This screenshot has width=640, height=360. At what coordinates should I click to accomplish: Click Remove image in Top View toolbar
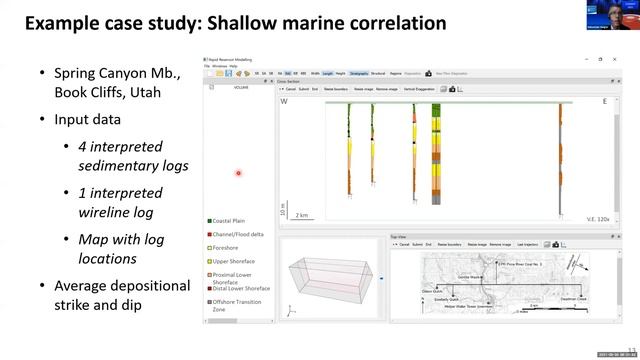pyautogui.click(x=500, y=244)
